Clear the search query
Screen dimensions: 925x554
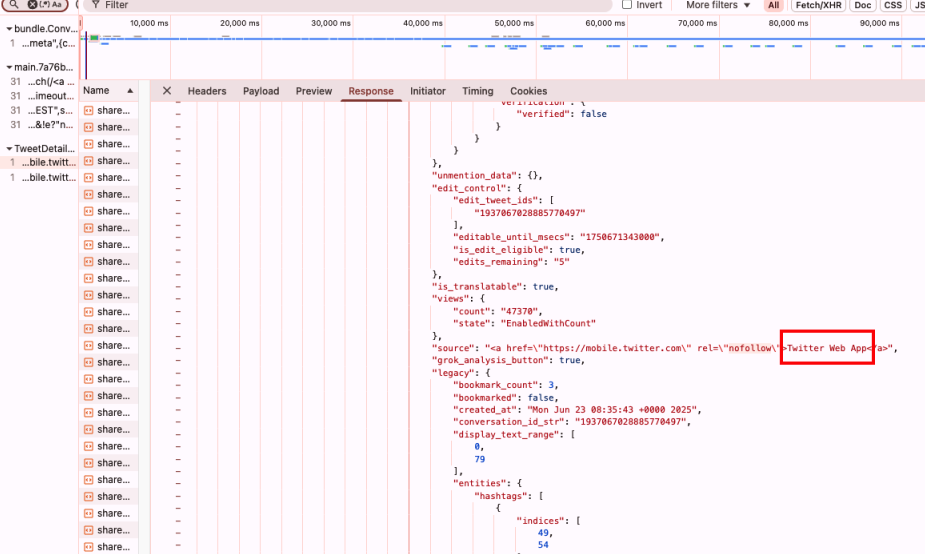coord(33,5)
